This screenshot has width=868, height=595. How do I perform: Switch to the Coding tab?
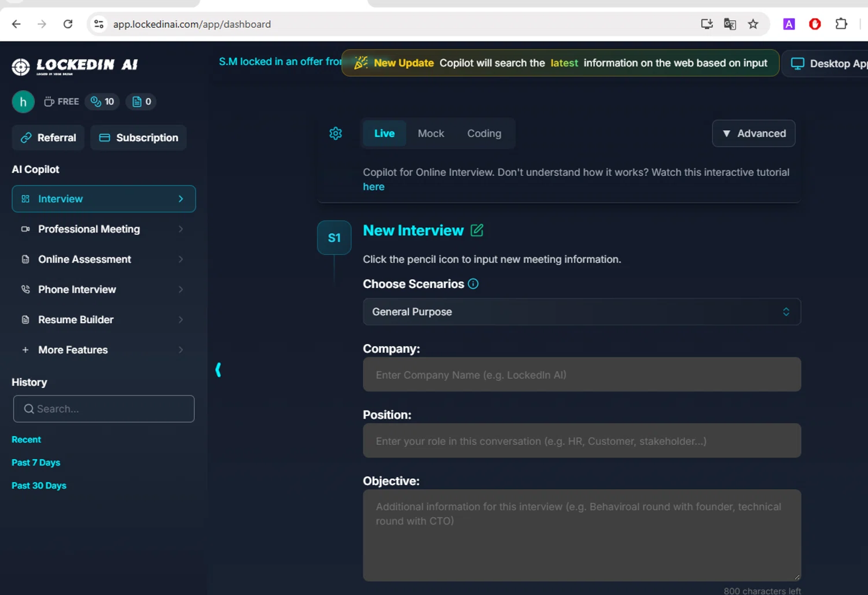[x=484, y=134]
